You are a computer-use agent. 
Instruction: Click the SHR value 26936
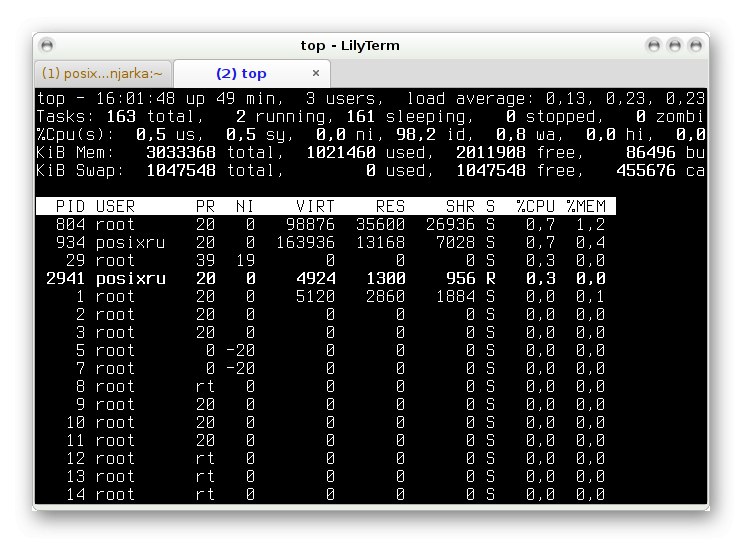(450, 224)
